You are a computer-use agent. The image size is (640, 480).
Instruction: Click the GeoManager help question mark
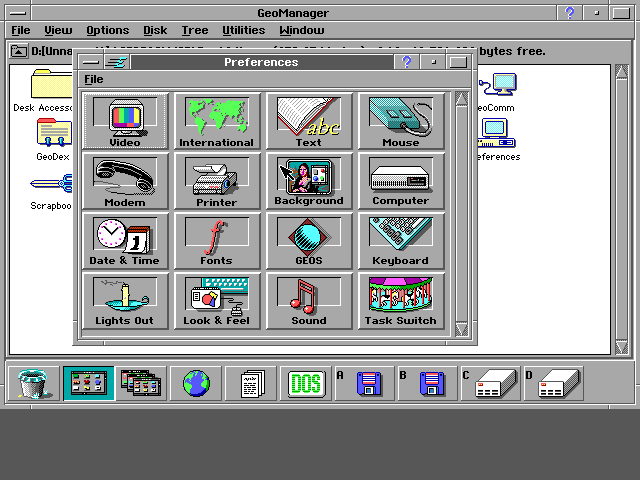click(569, 13)
